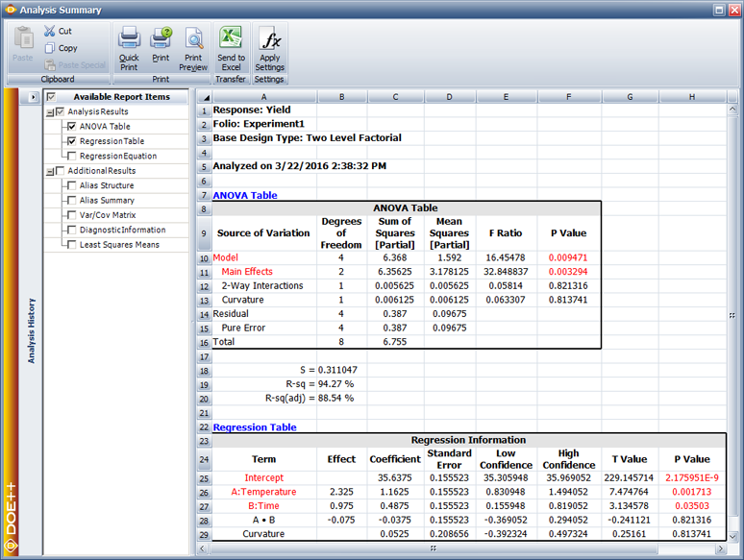Maximize the Analysis Summary window
The height and width of the screenshot is (560, 744).
click(719, 10)
